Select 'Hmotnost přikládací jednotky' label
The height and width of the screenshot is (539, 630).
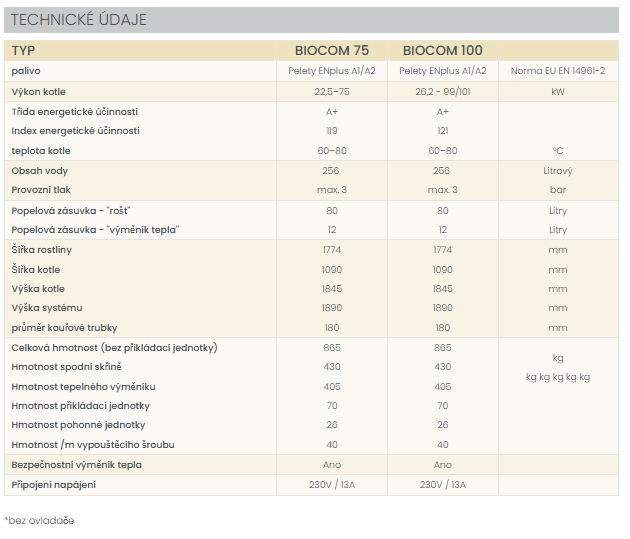point(81,406)
